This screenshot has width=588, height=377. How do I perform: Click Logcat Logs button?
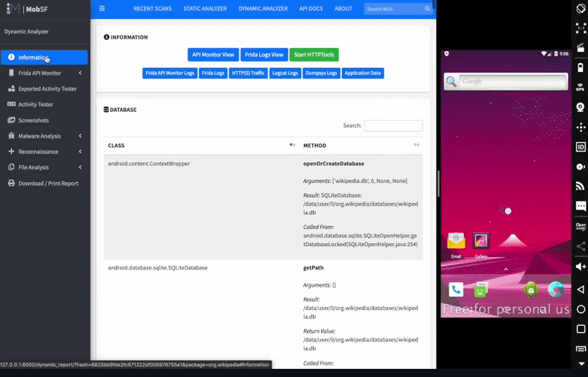(x=285, y=73)
